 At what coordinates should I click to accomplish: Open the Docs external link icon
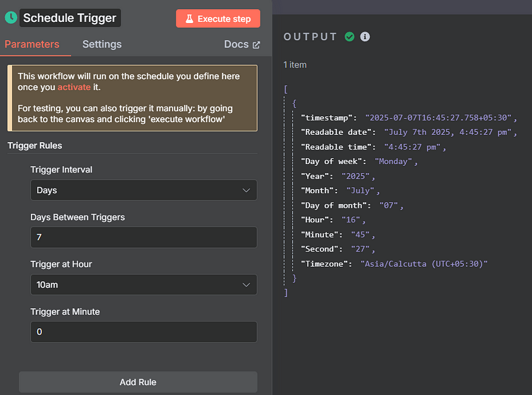257,45
